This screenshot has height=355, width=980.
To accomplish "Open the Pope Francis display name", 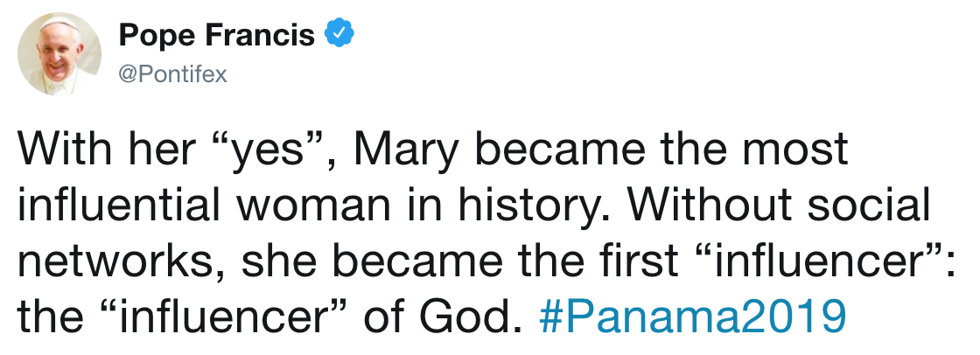I will (x=215, y=36).
